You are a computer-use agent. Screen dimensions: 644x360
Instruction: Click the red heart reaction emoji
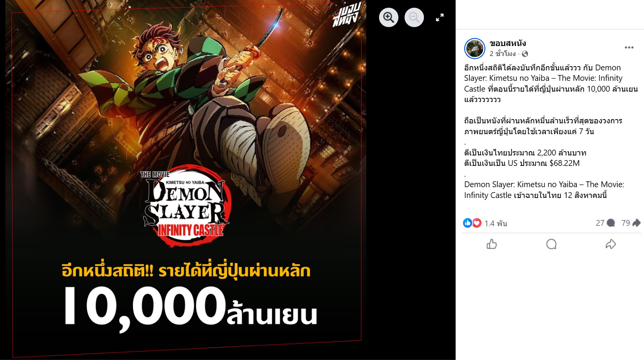[477, 223]
